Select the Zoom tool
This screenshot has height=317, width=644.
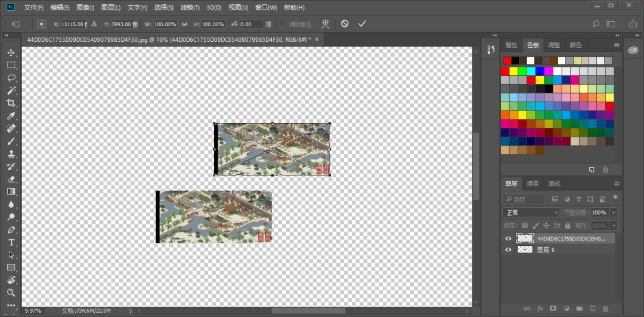tap(11, 293)
